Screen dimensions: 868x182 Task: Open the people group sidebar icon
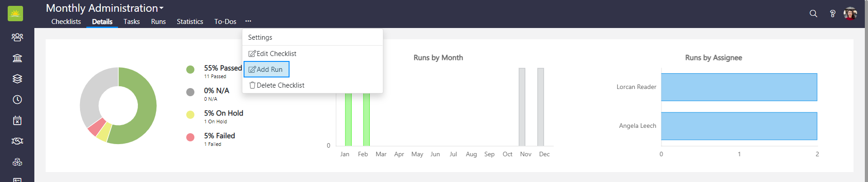coord(17,37)
